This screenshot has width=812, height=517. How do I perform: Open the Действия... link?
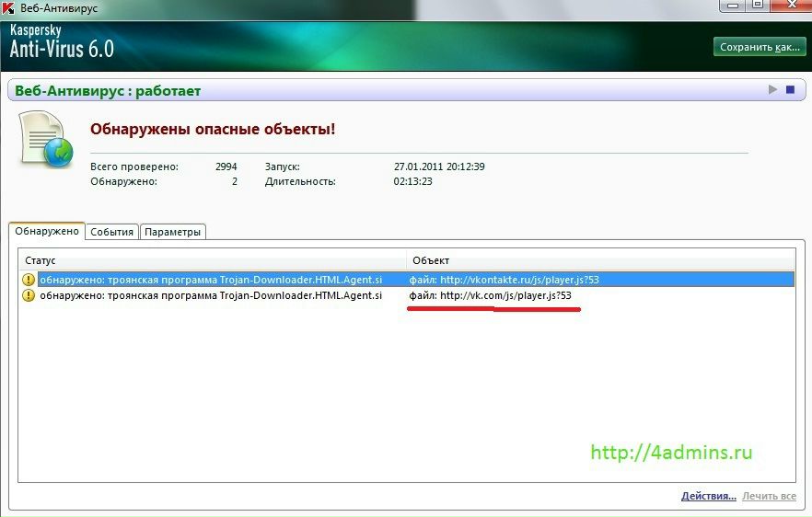[x=709, y=496]
